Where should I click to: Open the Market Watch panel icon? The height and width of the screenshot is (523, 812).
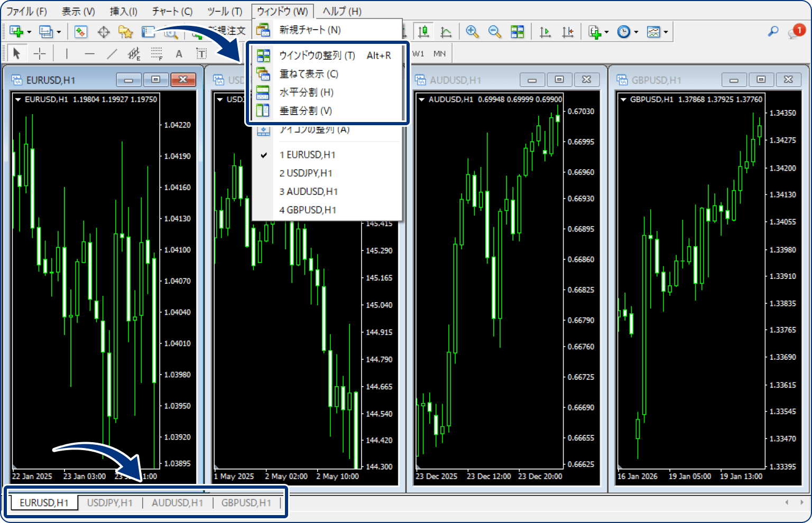81,32
